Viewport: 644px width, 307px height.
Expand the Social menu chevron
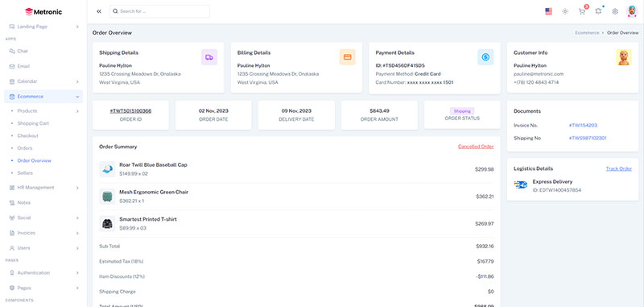(x=77, y=218)
